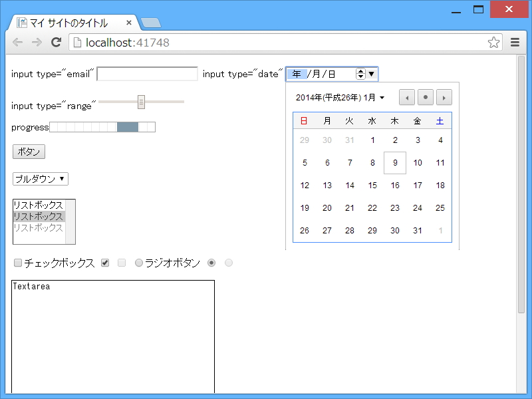
Task: Check the チェックボックス checkbox
Action: tap(17, 263)
